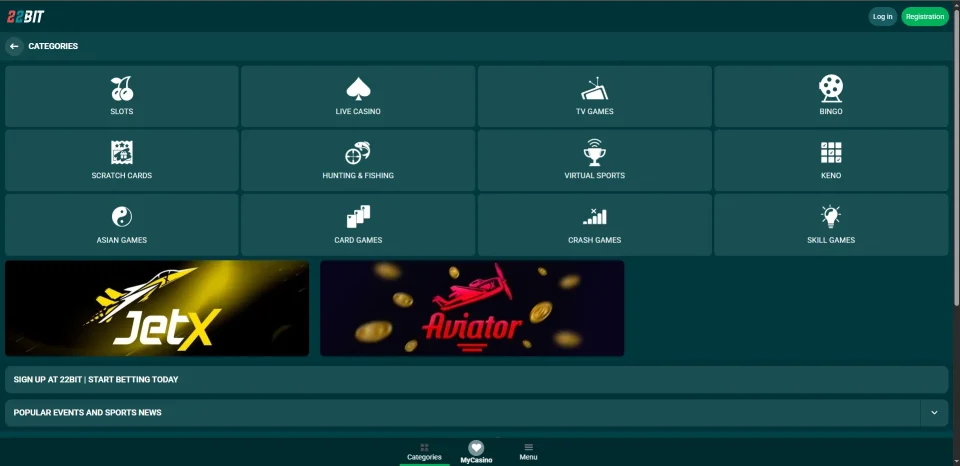Click the Menu hamburger icon
This screenshot has width=960, height=466.
[x=528, y=447]
